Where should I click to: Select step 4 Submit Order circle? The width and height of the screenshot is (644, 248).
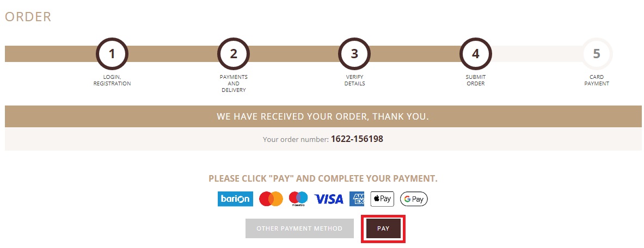pos(476,54)
